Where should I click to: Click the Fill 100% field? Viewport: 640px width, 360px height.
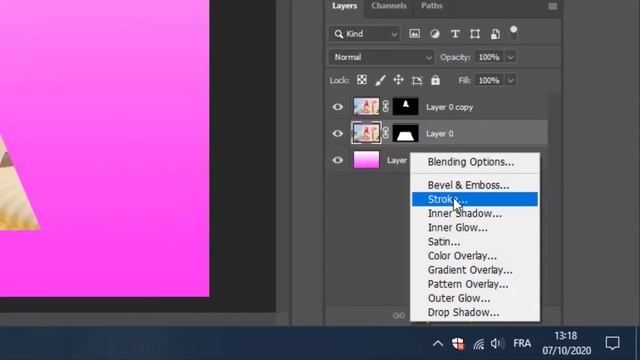pos(489,80)
